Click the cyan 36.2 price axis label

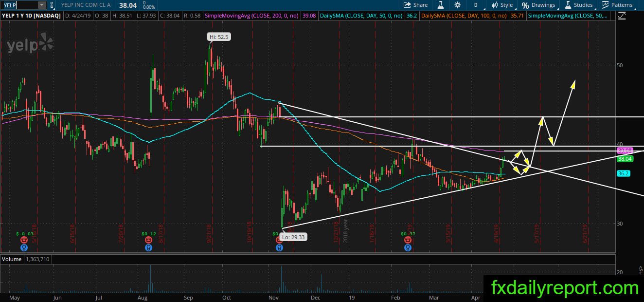623,173
